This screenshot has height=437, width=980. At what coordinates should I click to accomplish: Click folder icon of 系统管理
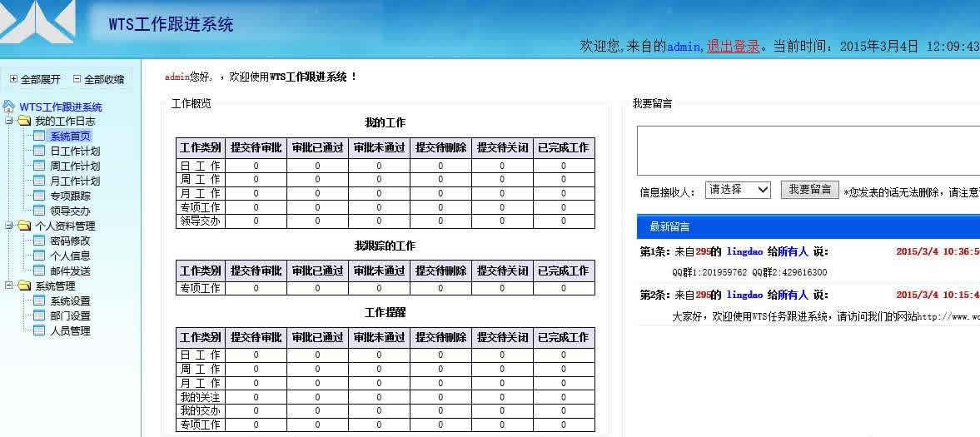pyautogui.click(x=24, y=286)
